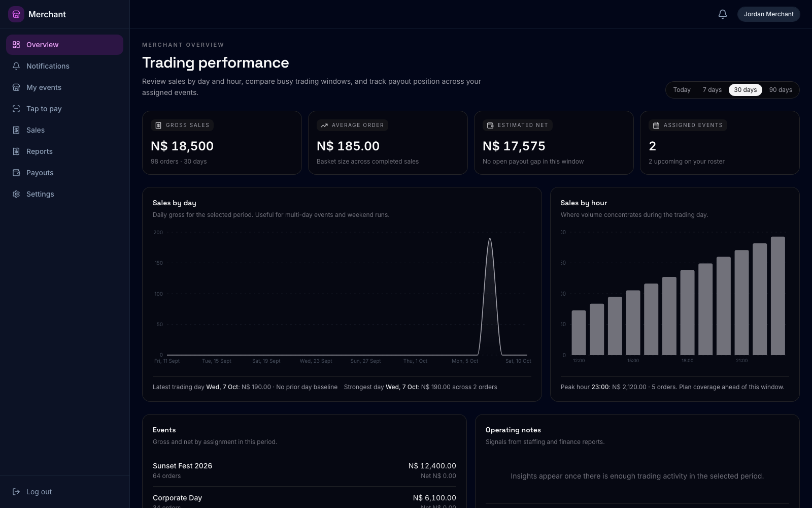Image resolution: width=812 pixels, height=508 pixels.
Task: Click the My events store icon
Action: click(16, 87)
